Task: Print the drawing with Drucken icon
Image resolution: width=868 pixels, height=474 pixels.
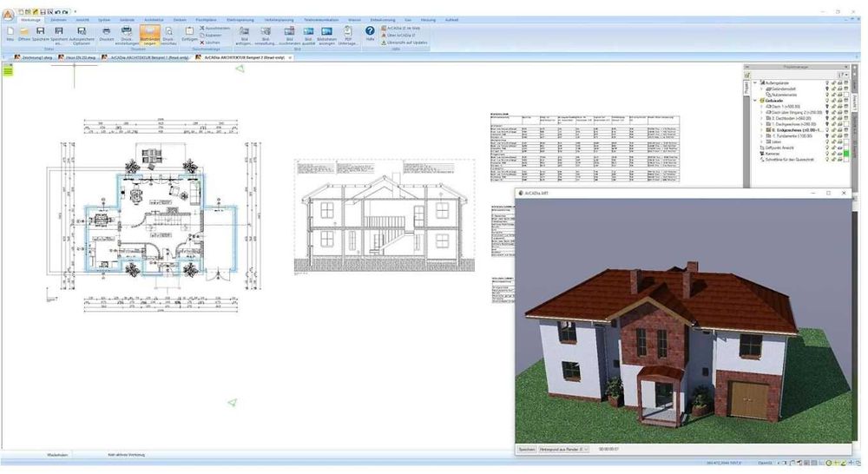Action: [x=106, y=33]
